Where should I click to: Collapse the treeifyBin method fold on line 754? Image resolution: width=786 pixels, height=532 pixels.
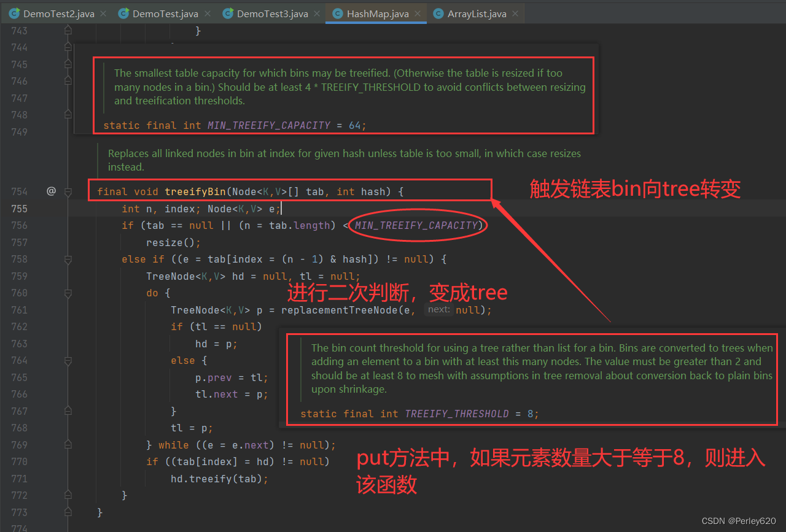(x=68, y=191)
